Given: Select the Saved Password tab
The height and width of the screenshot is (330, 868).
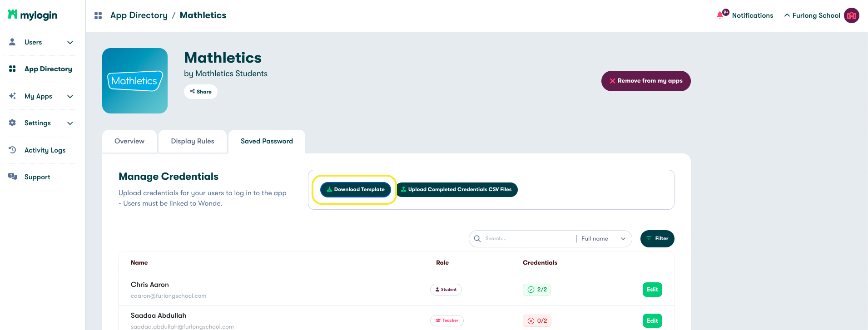Looking at the screenshot, I should pos(267,141).
